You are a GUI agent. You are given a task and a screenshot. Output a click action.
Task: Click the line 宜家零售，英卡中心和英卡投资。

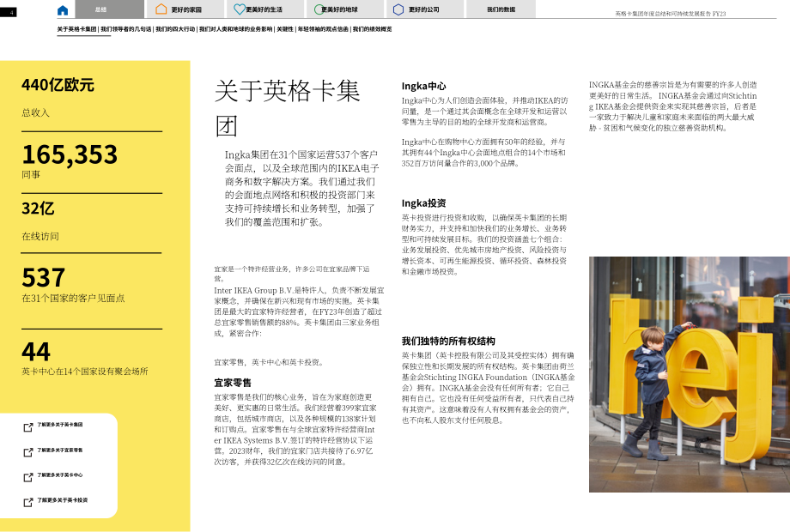[269, 362]
